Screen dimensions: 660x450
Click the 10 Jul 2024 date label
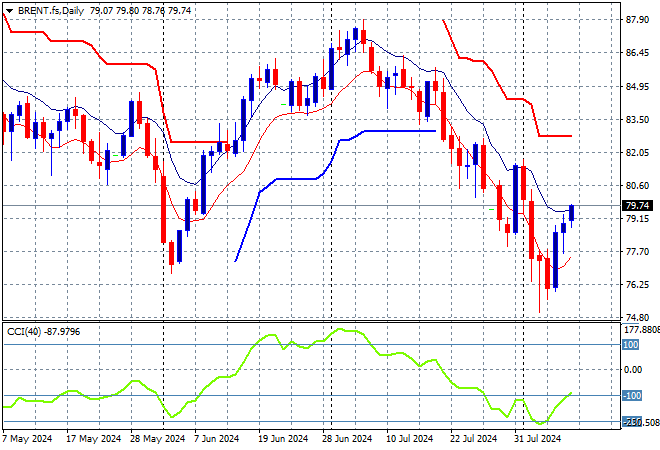(410, 439)
